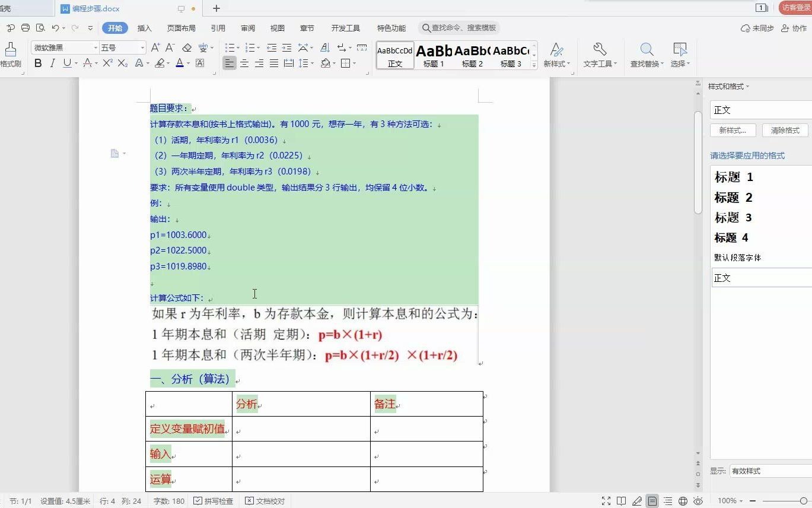Click the sort icon
This screenshot has width=812, height=508.
(x=324, y=47)
